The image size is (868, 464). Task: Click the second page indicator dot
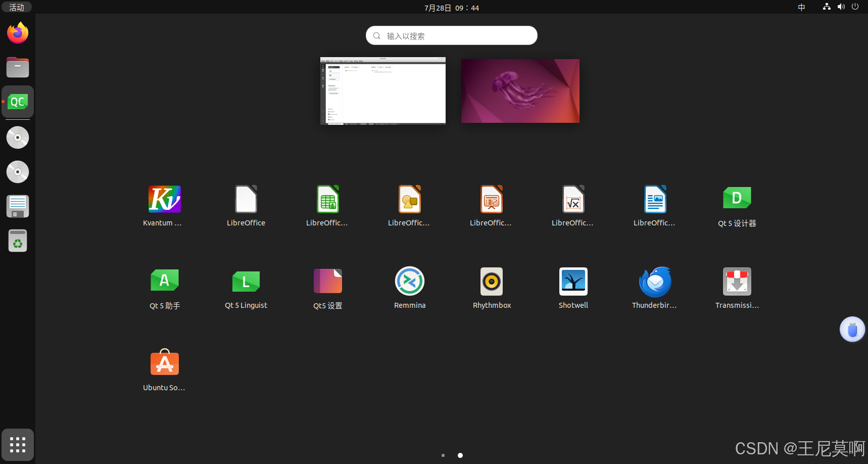tap(460, 455)
